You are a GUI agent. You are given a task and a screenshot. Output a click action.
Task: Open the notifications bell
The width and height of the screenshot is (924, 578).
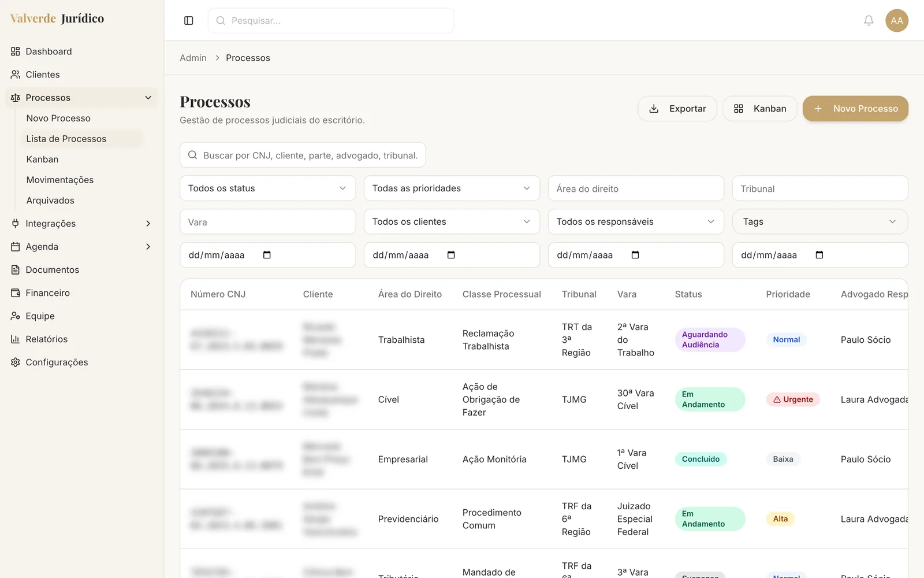869,21
